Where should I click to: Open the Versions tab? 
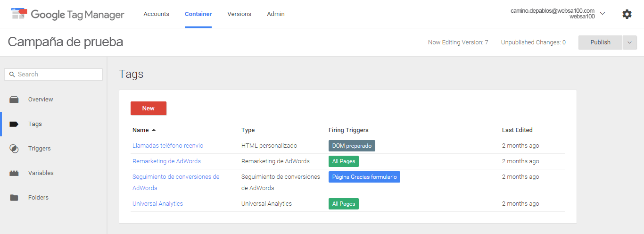[x=239, y=14]
